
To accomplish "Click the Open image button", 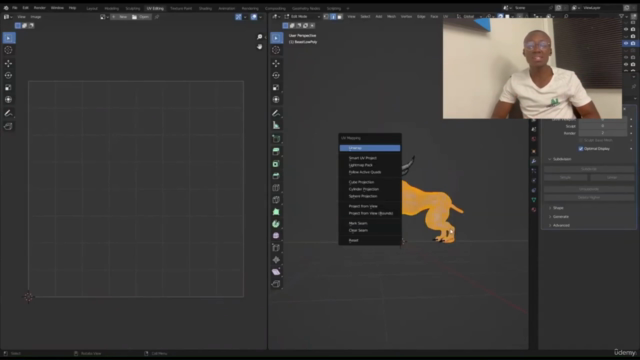I will coord(140,17).
